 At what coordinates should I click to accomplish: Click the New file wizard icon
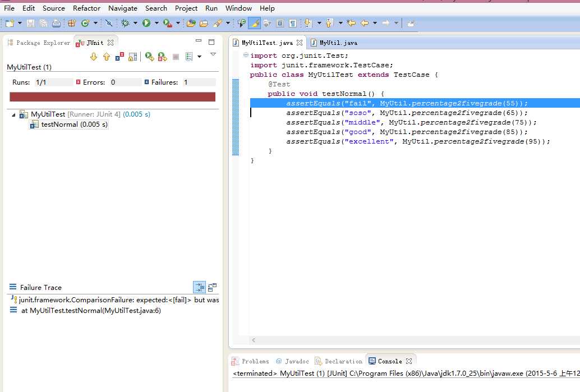[10, 24]
